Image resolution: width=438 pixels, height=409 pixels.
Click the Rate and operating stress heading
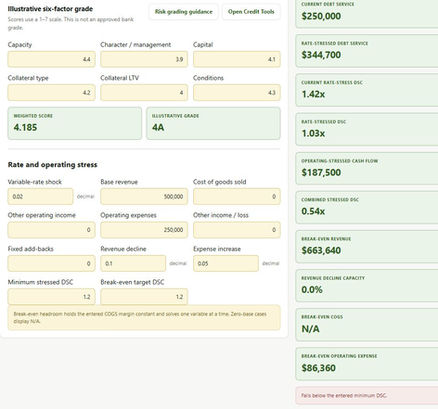coord(52,164)
